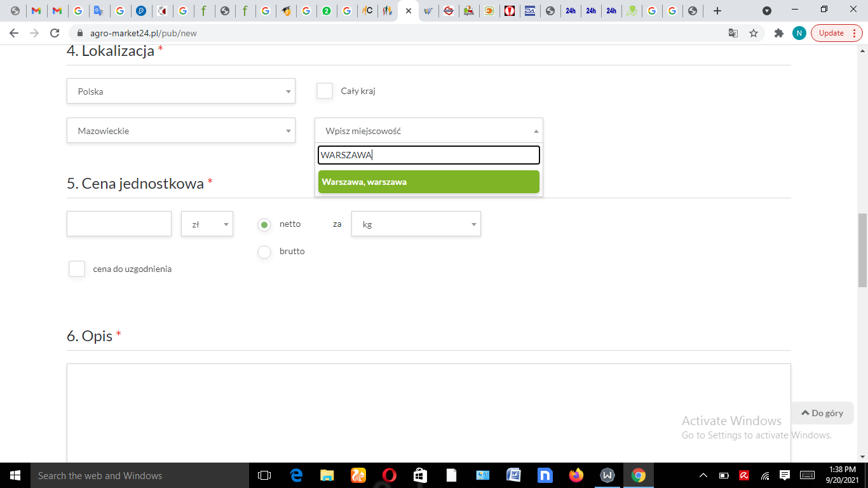
Task: Check the "Cały kraj" checkbox
Action: coord(325,91)
